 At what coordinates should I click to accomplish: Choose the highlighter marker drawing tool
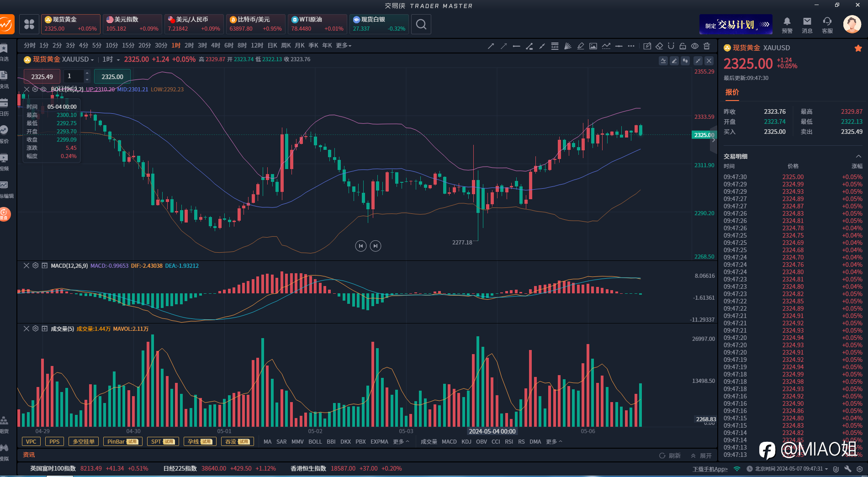pyautogui.click(x=580, y=46)
